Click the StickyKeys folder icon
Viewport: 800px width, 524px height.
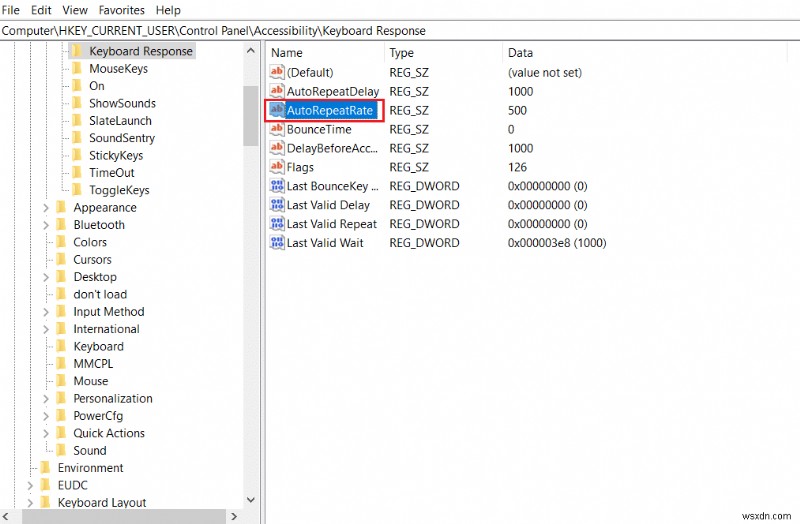click(x=77, y=155)
